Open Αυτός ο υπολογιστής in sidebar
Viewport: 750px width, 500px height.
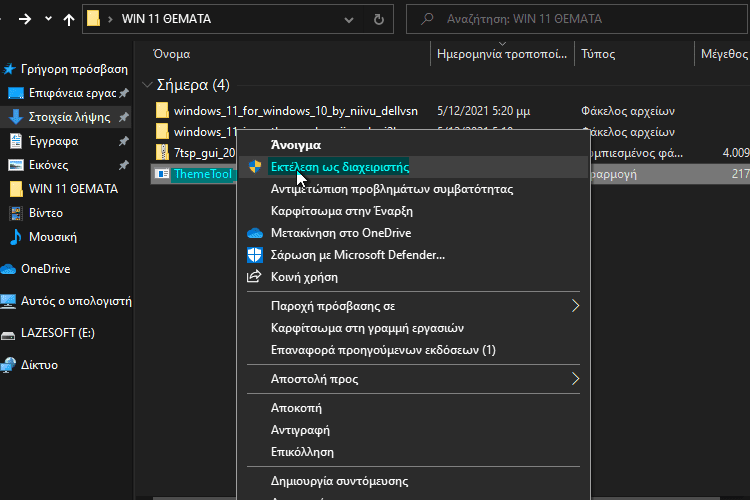76,301
